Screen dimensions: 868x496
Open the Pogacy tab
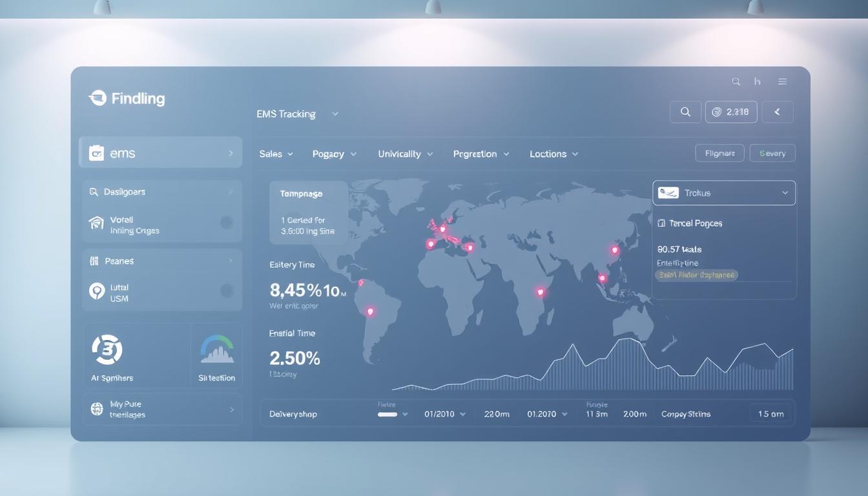point(335,154)
